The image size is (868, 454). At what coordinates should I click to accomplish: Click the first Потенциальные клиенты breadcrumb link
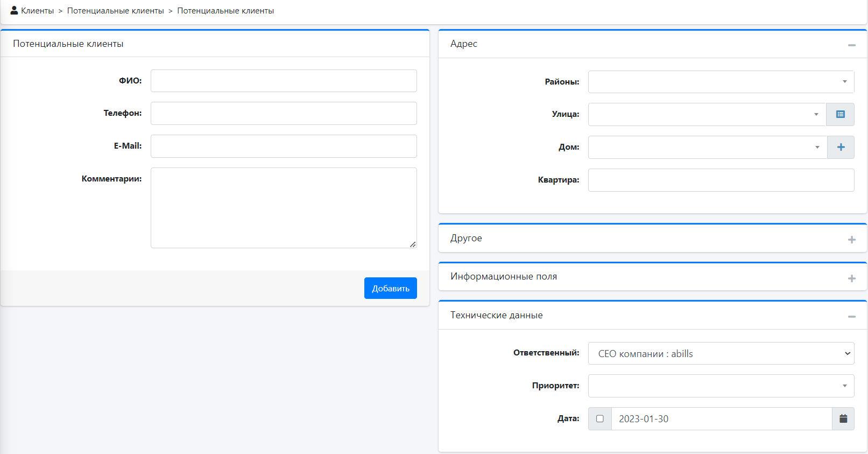point(115,11)
